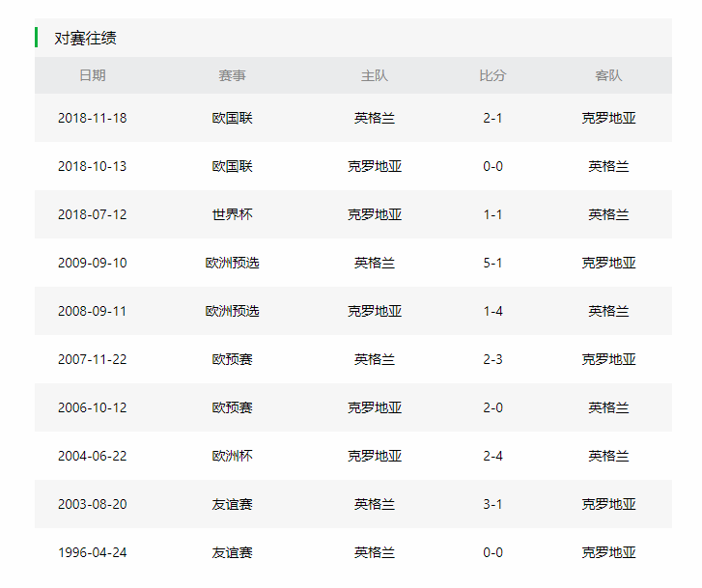Click 友谊赛 in the 1996-04-24 row
This screenshot has width=702, height=588.
click(232, 552)
